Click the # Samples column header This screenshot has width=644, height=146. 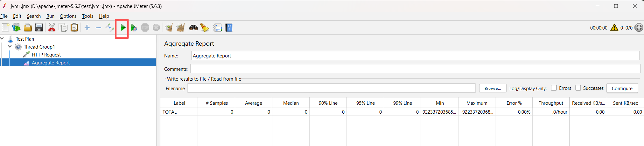[x=216, y=103]
